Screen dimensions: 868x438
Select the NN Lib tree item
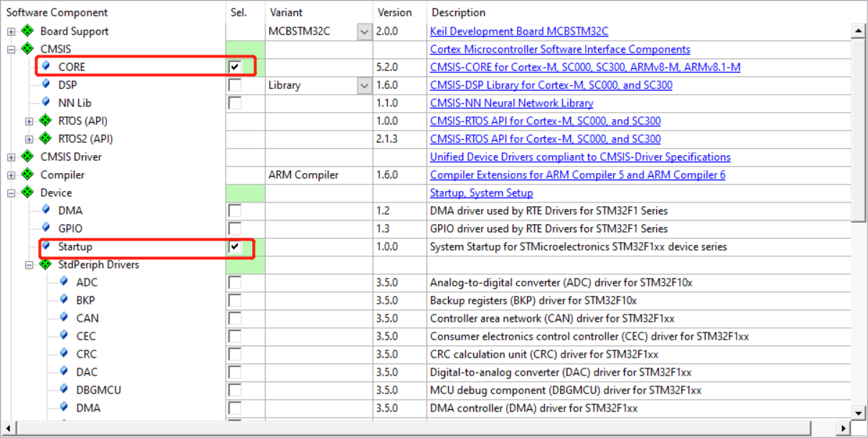[74, 103]
